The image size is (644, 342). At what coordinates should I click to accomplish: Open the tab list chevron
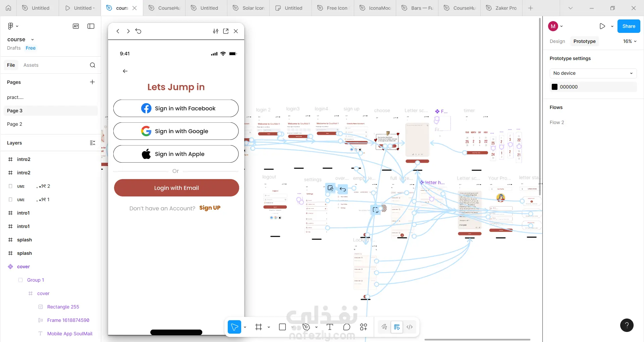(x=571, y=8)
